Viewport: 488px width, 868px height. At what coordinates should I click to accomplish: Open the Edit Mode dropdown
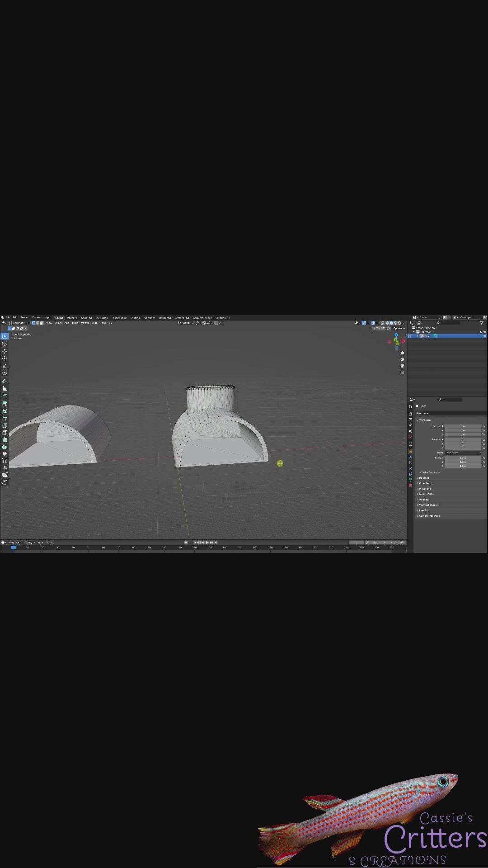(x=20, y=323)
